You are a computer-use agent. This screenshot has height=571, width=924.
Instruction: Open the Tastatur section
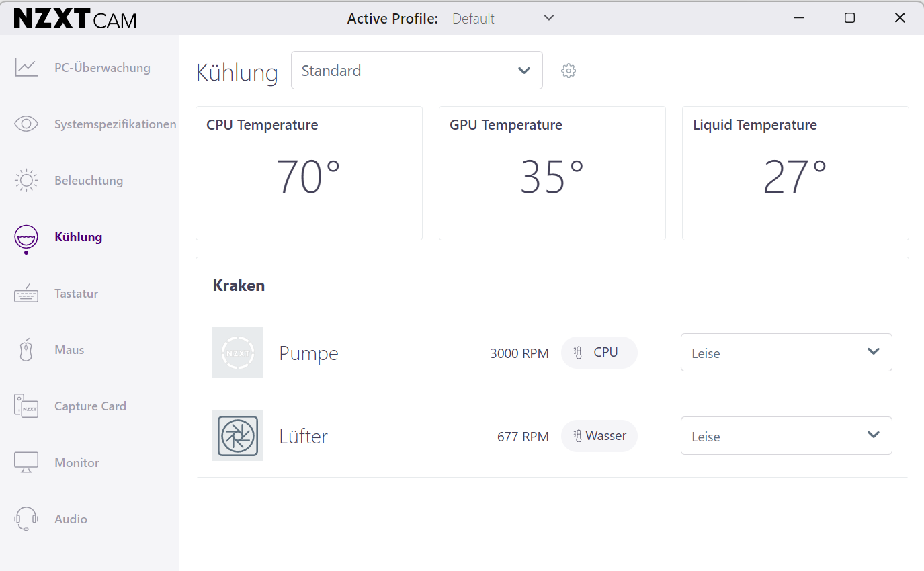pyautogui.click(x=89, y=293)
